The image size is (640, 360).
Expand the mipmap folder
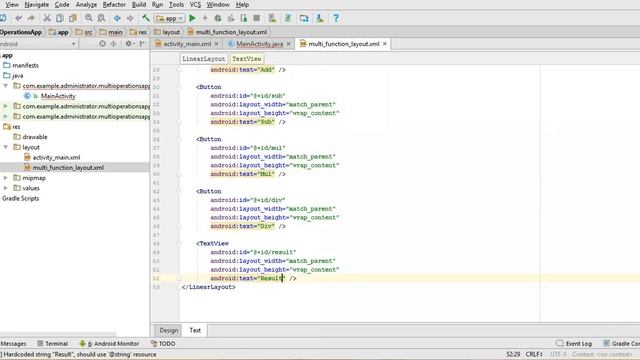click(x=6, y=178)
